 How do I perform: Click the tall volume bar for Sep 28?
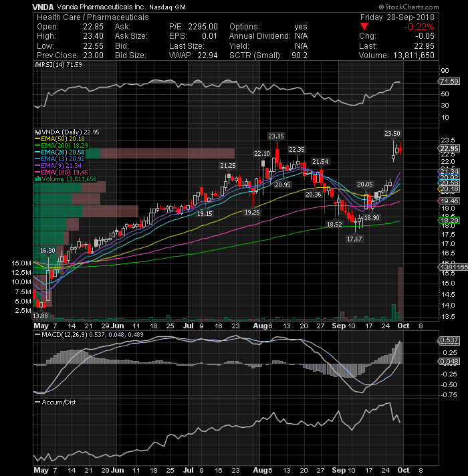400,294
